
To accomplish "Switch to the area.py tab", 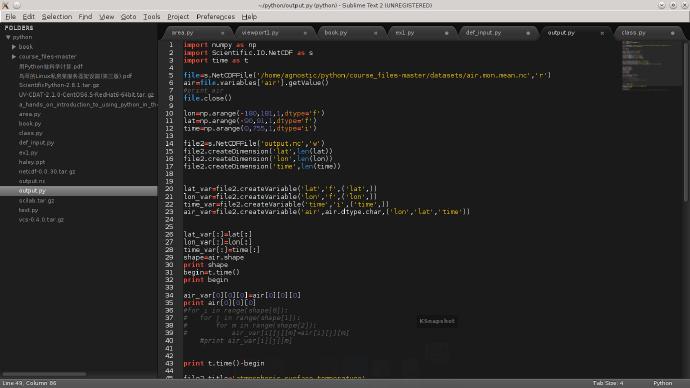I will pyautogui.click(x=182, y=33).
